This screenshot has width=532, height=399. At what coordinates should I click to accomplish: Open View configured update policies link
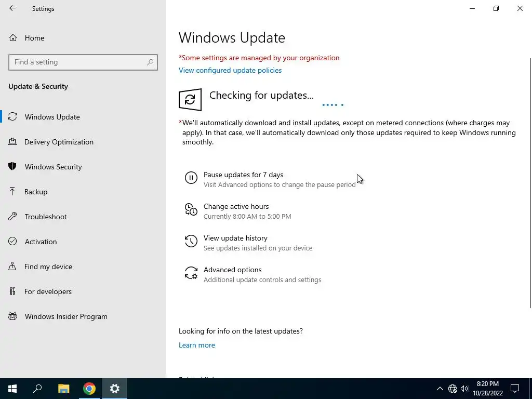230,70
